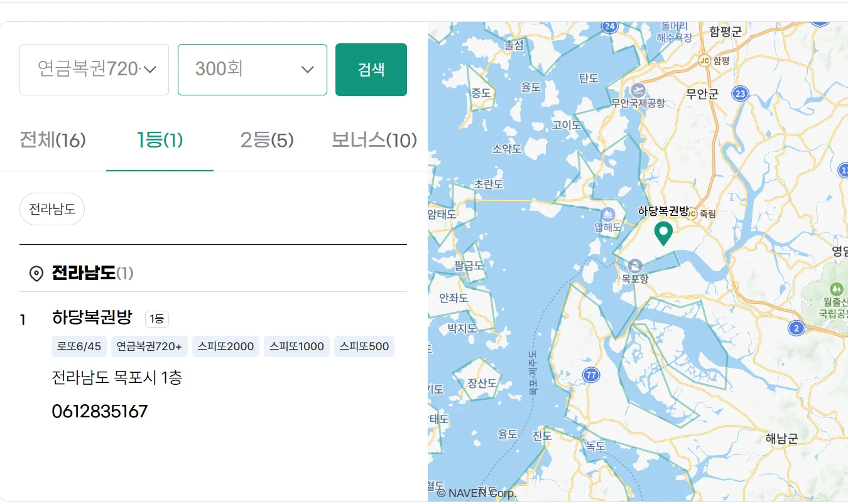The image size is (848, 504).
Task: Open the 보너스(10) tab
Action: click(374, 141)
